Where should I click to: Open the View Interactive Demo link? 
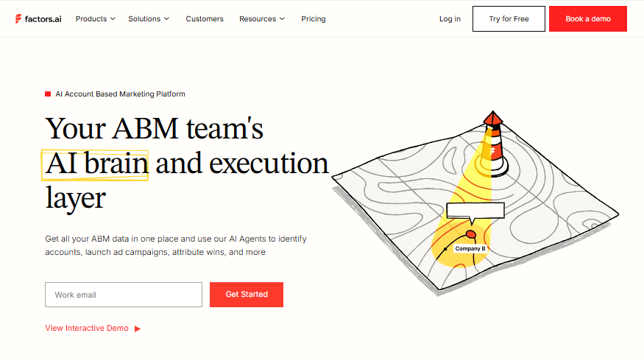point(93,328)
